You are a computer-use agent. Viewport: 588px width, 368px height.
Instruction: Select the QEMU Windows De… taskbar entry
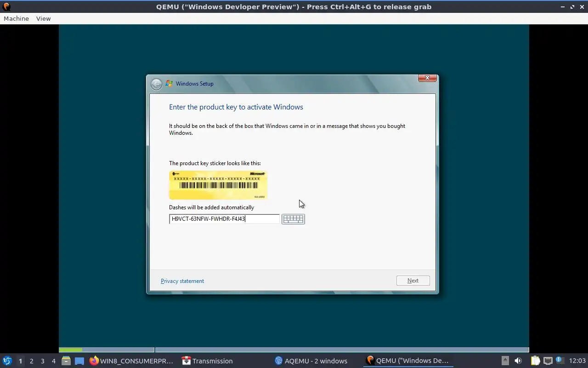(x=408, y=361)
